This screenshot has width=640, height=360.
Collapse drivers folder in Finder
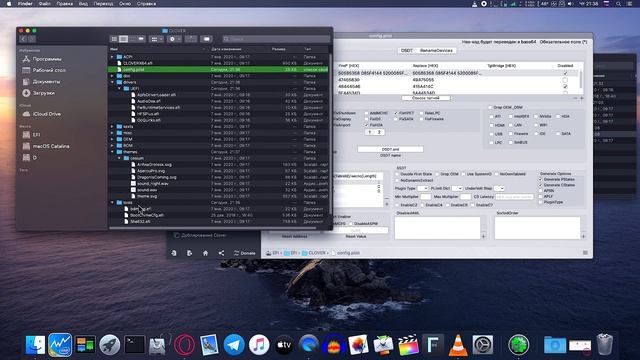112,82
